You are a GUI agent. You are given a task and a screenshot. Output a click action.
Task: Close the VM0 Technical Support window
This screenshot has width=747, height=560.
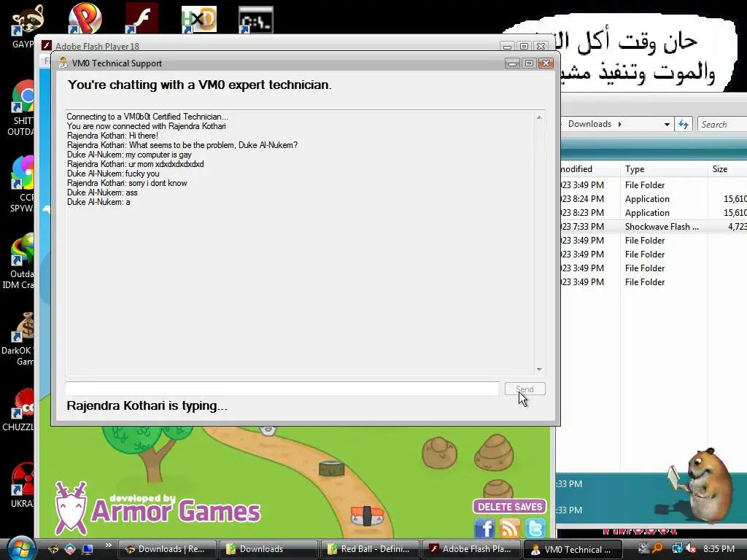click(x=546, y=63)
